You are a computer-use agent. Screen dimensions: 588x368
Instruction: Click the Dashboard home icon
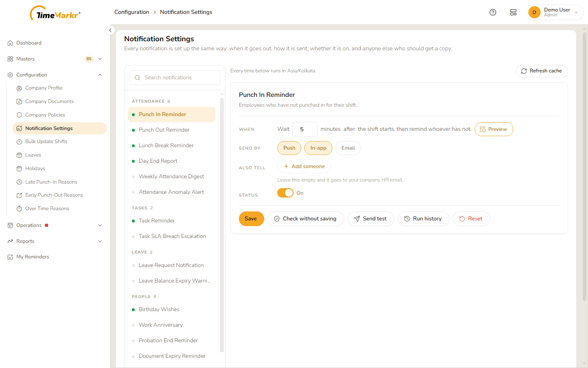click(10, 43)
